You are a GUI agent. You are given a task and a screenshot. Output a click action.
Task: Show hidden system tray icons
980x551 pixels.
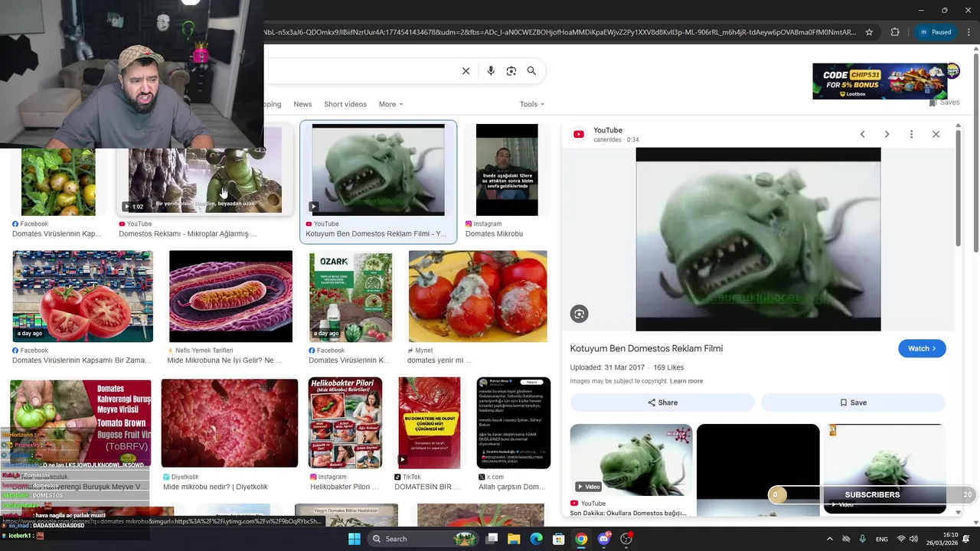830,539
